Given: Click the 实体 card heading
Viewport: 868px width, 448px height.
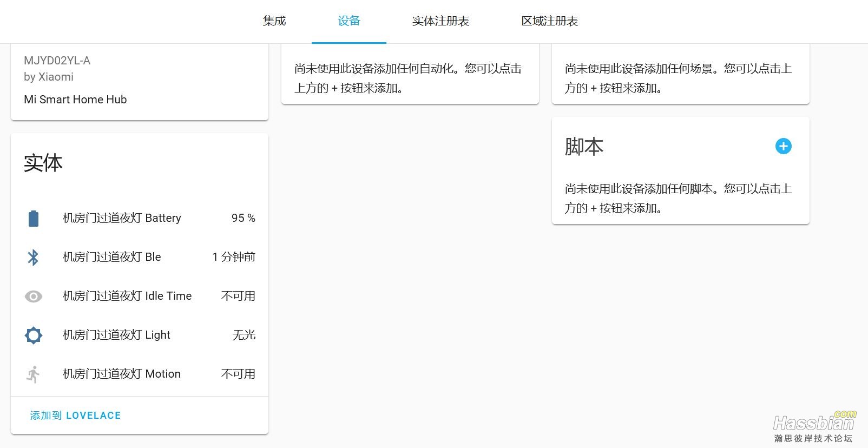Looking at the screenshot, I should pos(43,163).
